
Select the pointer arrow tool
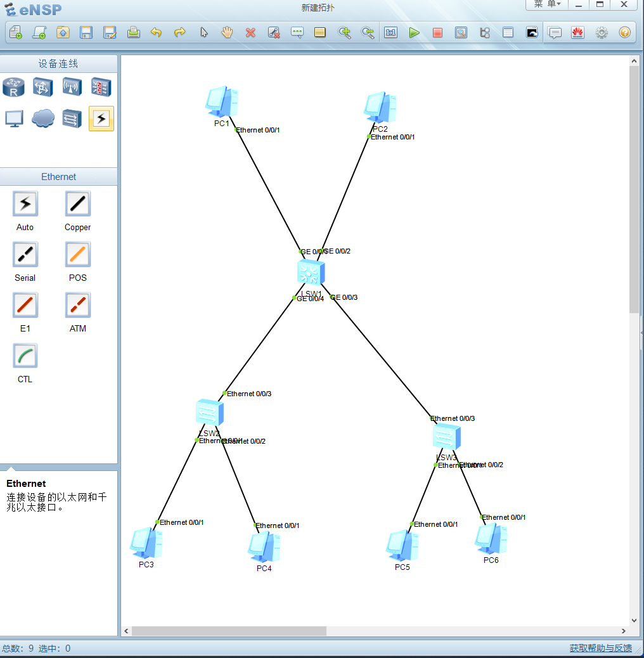point(204,32)
